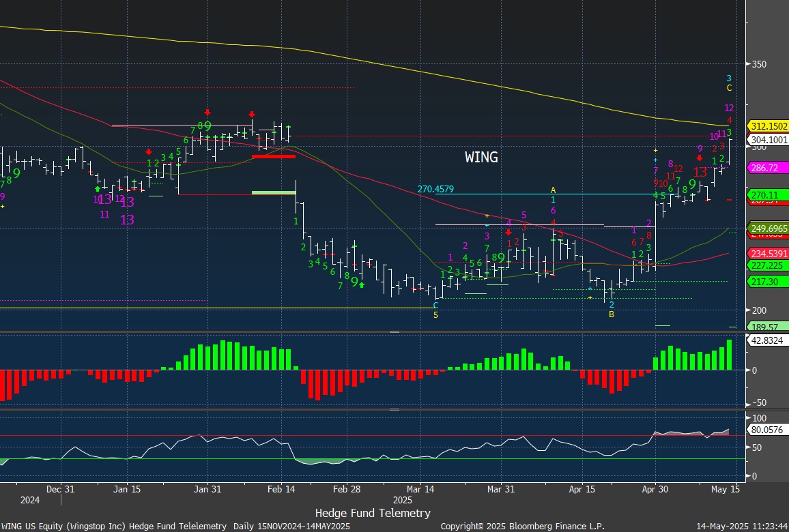This screenshot has height=532, width=789.
Task: Click the -50 histogram axis tick
Action: 758,403
